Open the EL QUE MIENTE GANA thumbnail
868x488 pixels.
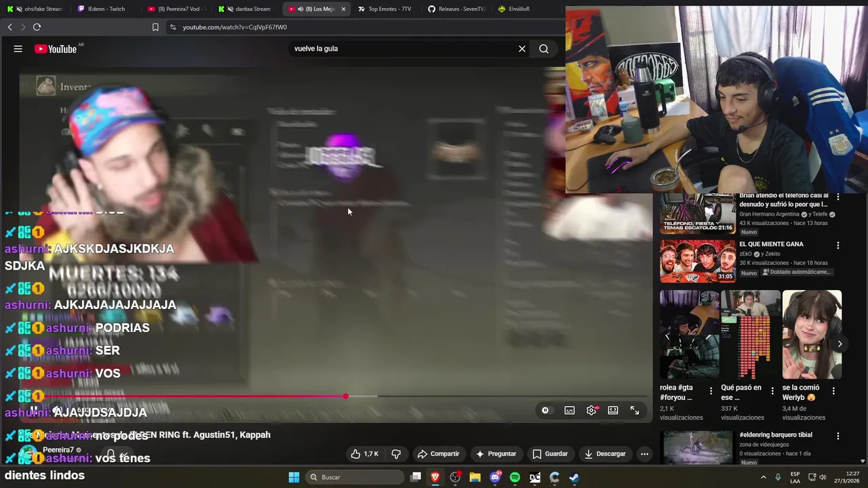698,261
